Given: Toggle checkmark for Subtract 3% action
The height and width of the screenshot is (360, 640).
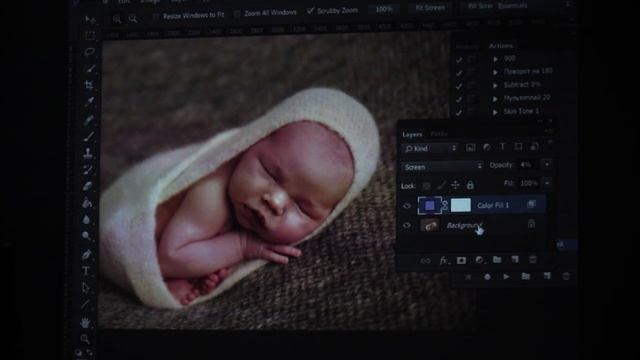Looking at the screenshot, I should pos(459,86).
